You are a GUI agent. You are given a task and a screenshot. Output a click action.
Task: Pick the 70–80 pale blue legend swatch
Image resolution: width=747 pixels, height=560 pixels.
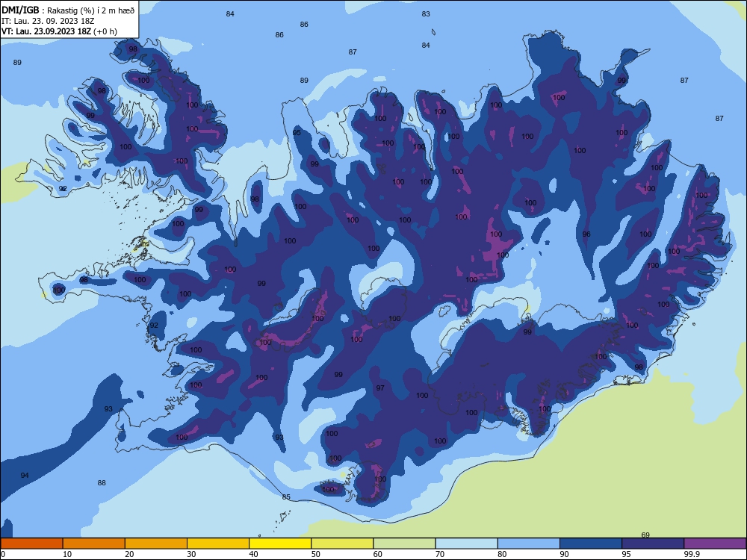(466, 544)
